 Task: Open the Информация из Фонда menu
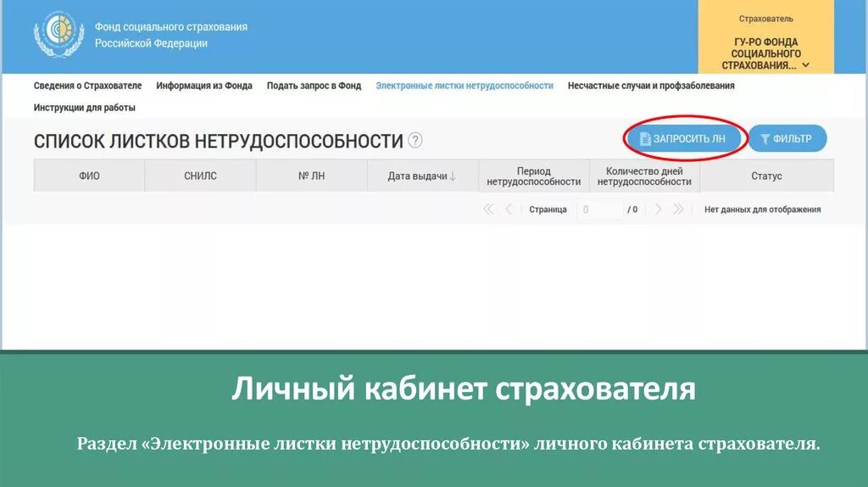tap(204, 86)
